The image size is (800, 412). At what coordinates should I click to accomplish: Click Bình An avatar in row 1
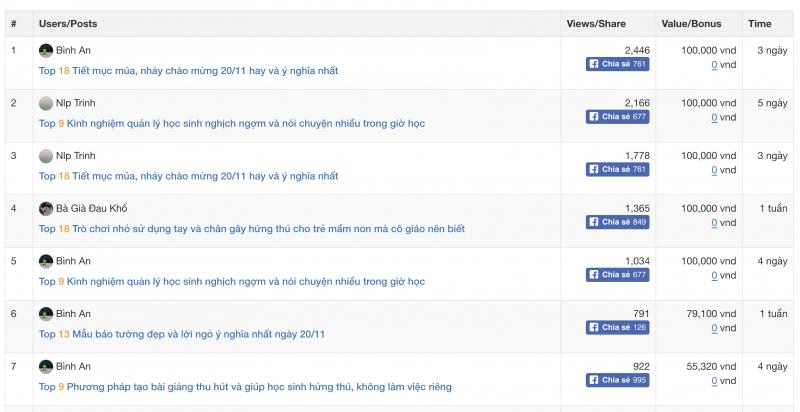pos(46,50)
